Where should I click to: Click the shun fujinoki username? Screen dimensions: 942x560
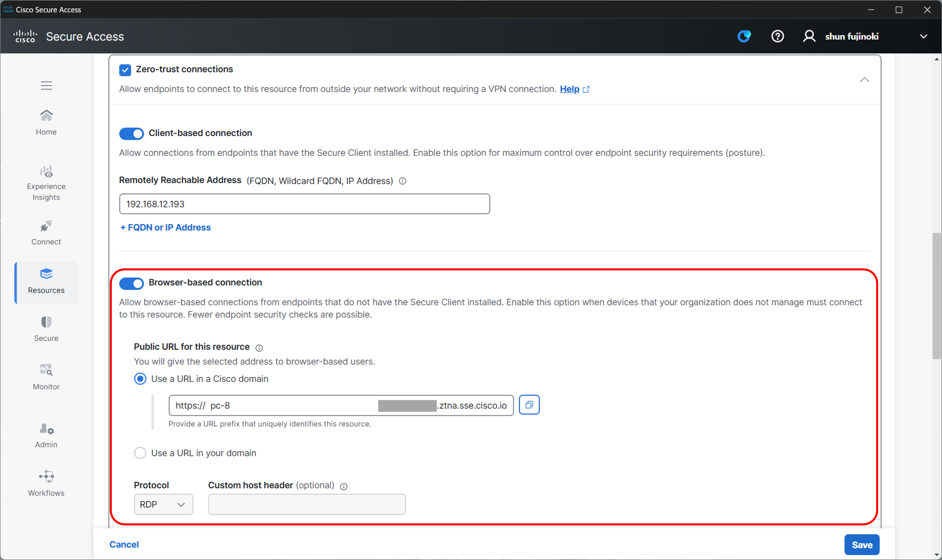coord(851,37)
